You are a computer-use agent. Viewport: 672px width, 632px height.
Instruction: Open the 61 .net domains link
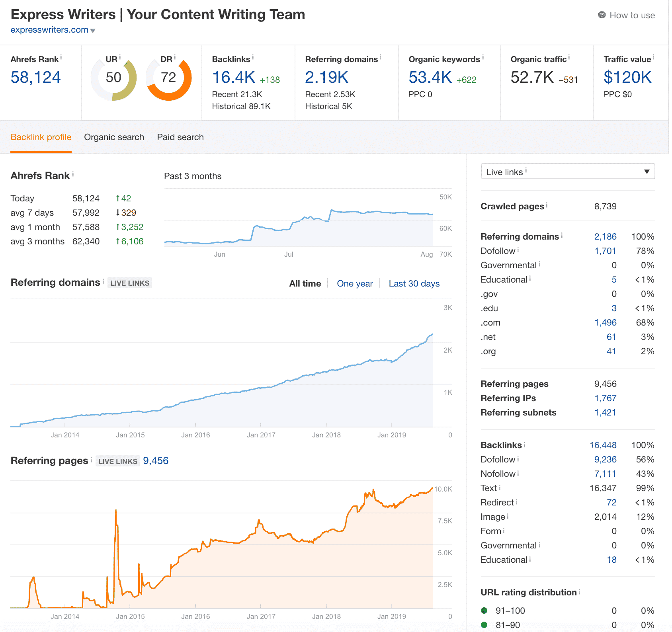point(611,337)
